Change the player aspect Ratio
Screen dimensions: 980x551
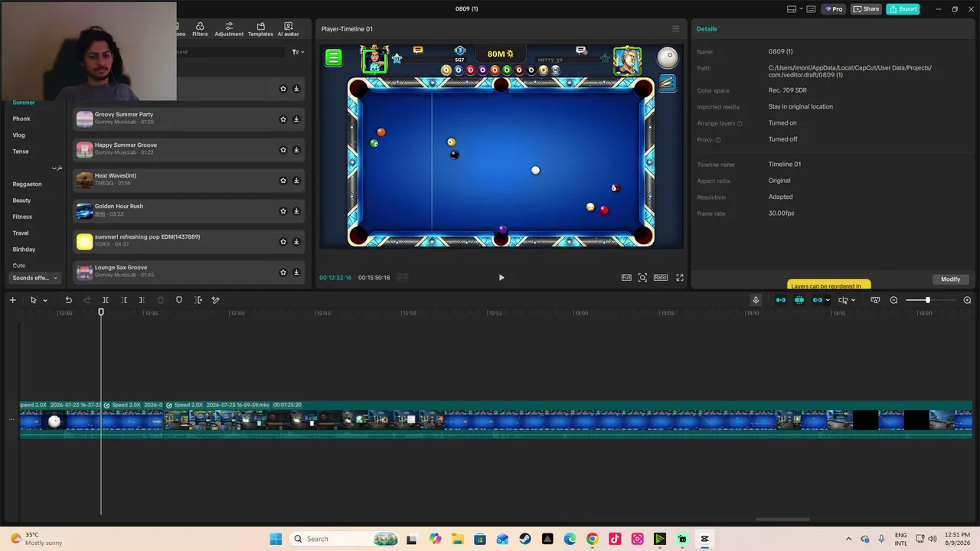click(x=660, y=278)
